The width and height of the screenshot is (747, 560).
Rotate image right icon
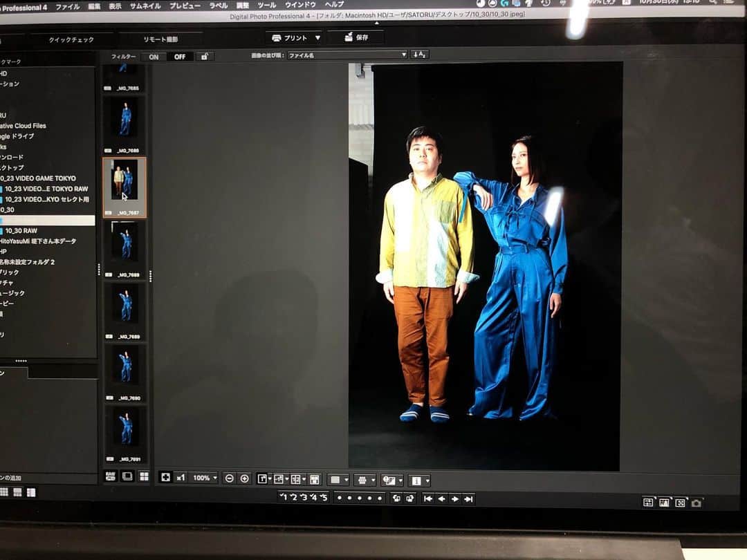point(409,498)
